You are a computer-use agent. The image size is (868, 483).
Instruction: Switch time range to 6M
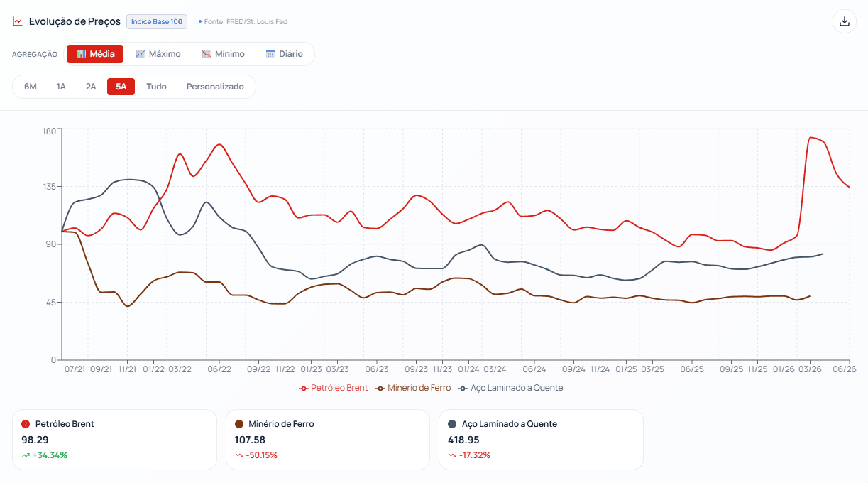tap(31, 87)
